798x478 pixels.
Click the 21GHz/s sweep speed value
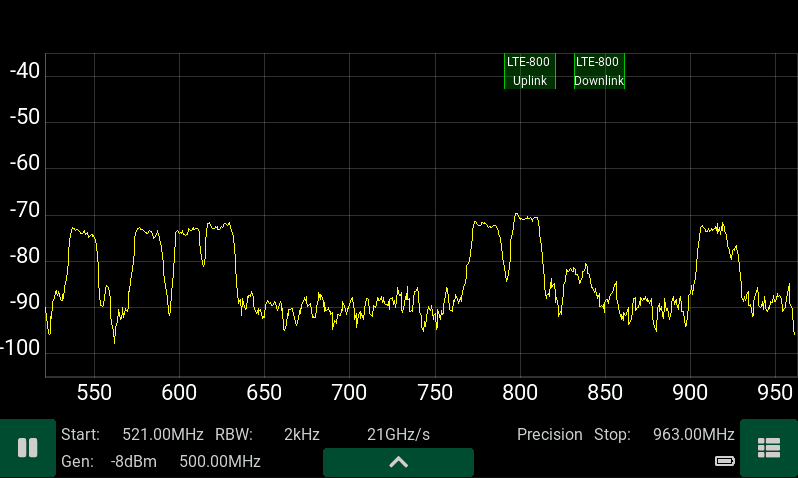(398, 435)
